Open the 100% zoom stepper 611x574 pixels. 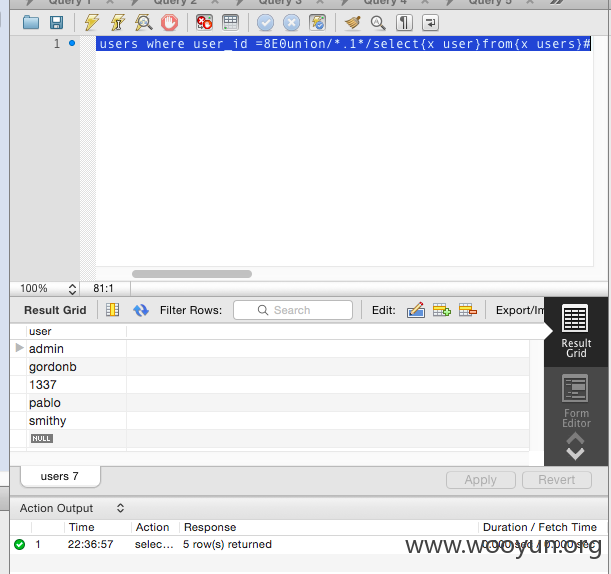tap(72, 289)
